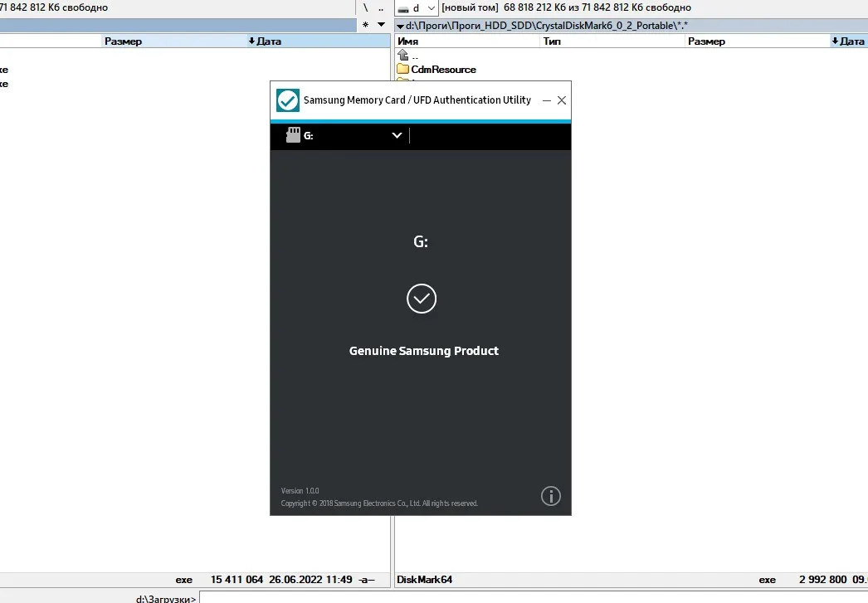Go to parent directory with ".." button
The width and height of the screenshot is (868, 603).
click(380, 7)
